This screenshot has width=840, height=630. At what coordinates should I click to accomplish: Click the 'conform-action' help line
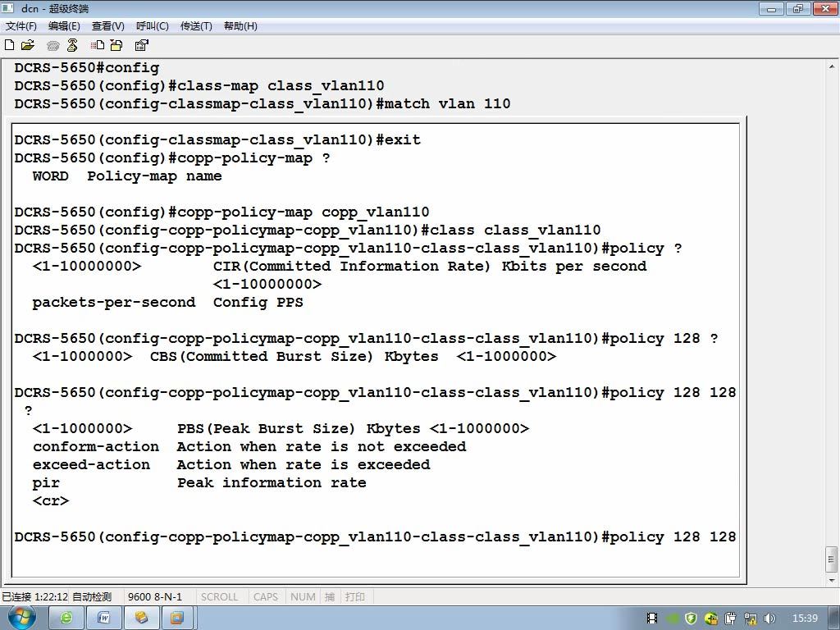tap(249, 447)
